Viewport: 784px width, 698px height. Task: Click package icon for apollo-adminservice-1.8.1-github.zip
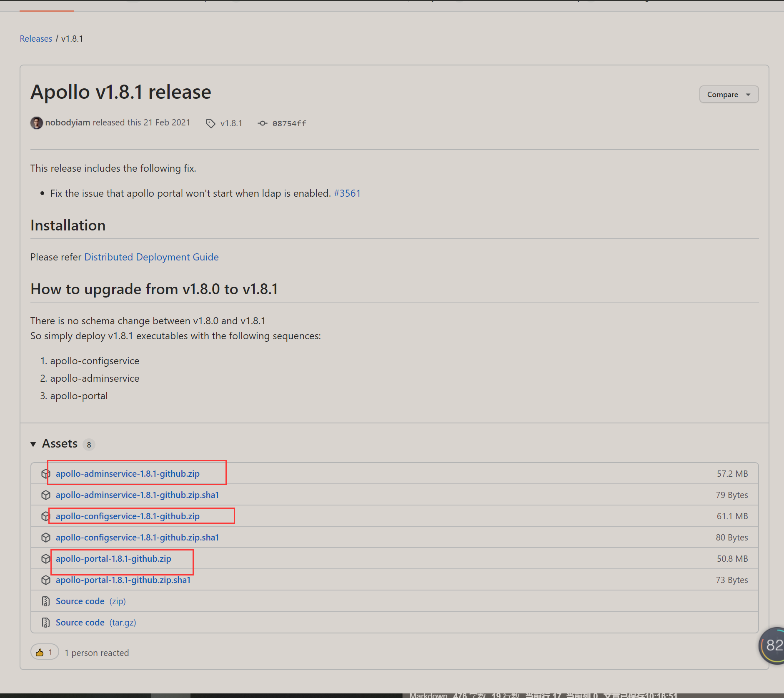(x=46, y=474)
